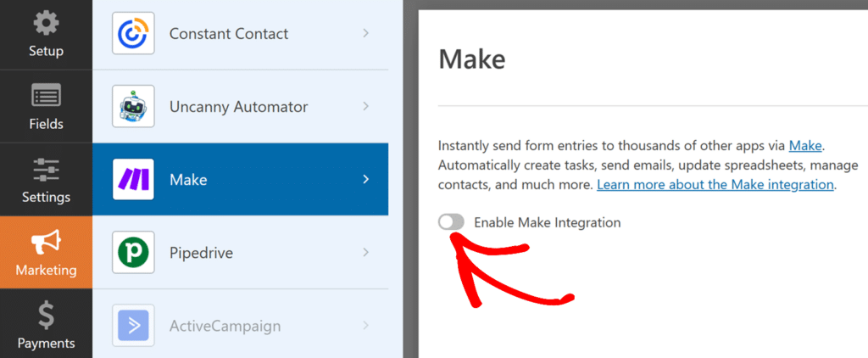Click the Enable Make Integration label
Screen dimensions: 868x358
pyautogui.click(x=548, y=223)
